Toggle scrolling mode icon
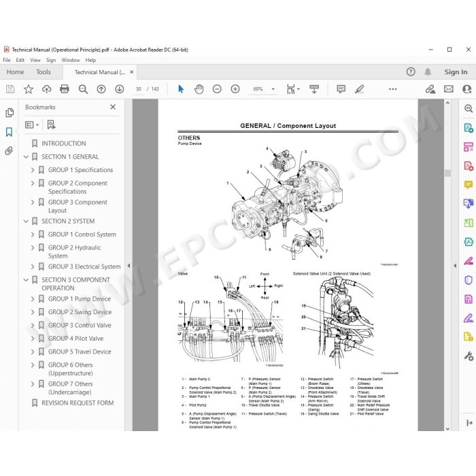Screen dimensions: 476x476 pos(314,89)
